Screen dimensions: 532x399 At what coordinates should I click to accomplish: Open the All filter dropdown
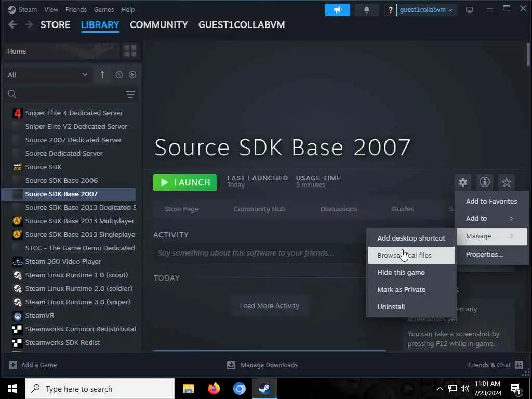(x=47, y=75)
